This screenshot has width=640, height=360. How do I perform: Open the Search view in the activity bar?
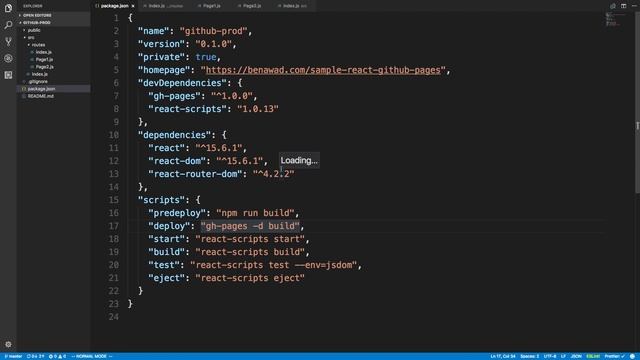click(x=8, y=25)
